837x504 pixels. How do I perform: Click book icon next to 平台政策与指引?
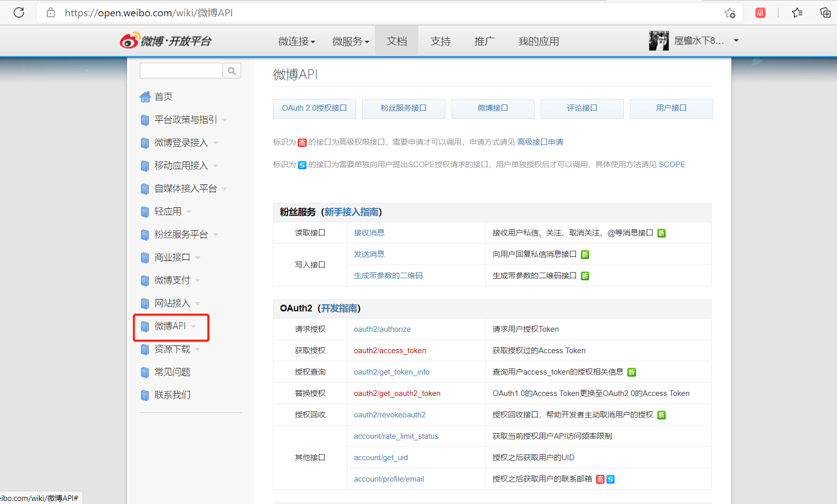[145, 120]
